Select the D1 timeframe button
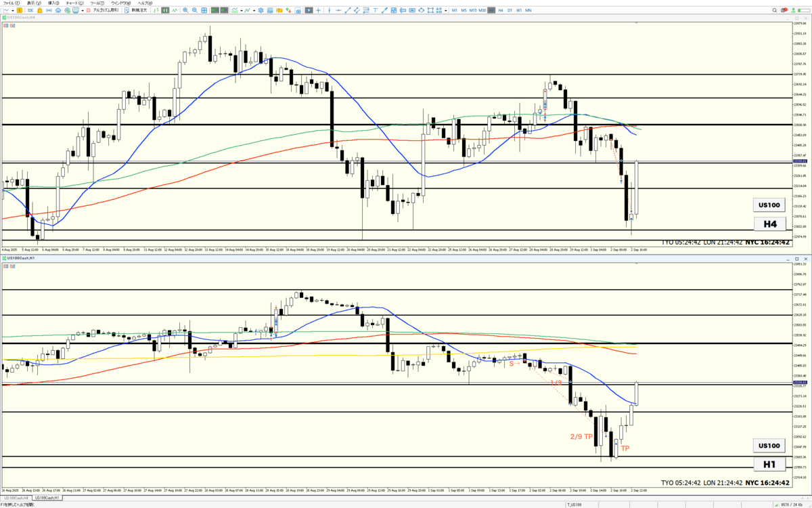The image size is (812, 508). (x=510, y=11)
